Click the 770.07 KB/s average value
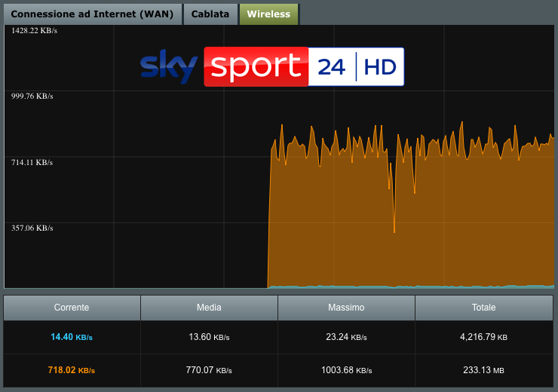Image resolution: width=558 pixels, height=392 pixels. 209,370
